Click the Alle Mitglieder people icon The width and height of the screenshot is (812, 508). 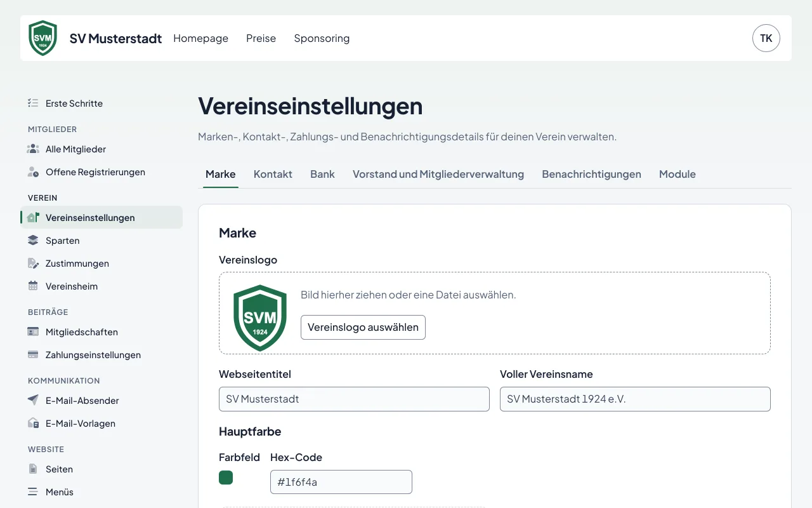[33, 149]
